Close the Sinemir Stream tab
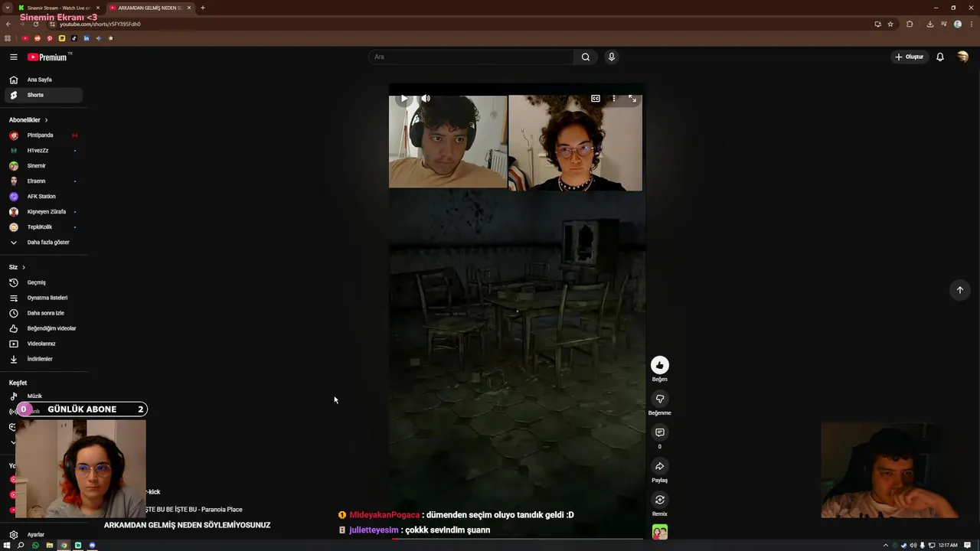This screenshot has width=980, height=551. 98,8
